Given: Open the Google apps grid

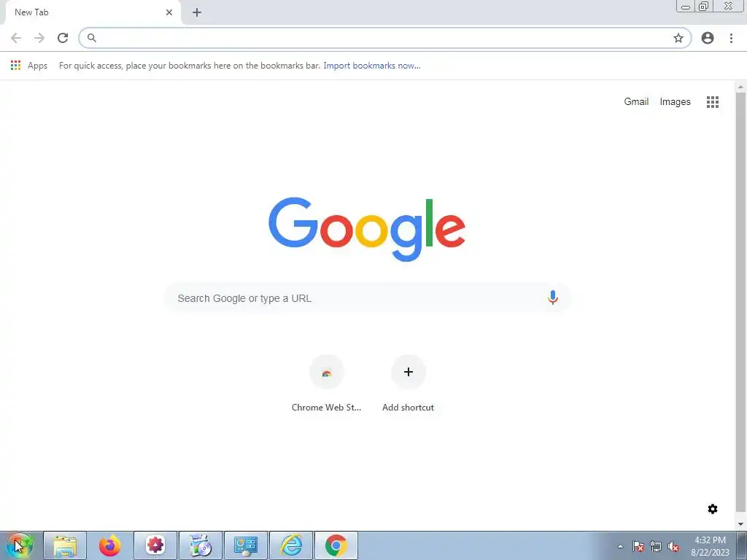Looking at the screenshot, I should point(713,102).
